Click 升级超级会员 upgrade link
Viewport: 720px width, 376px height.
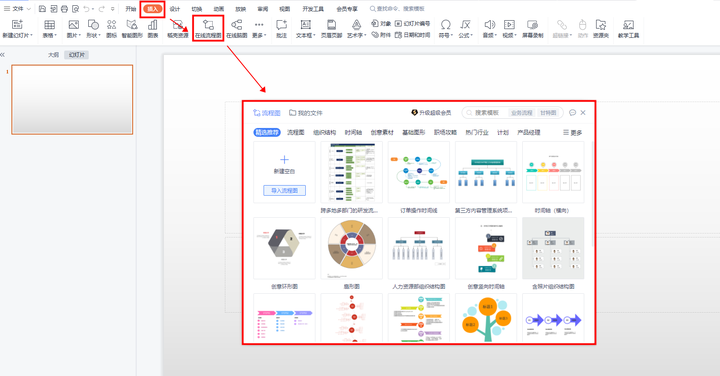(x=431, y=112)
